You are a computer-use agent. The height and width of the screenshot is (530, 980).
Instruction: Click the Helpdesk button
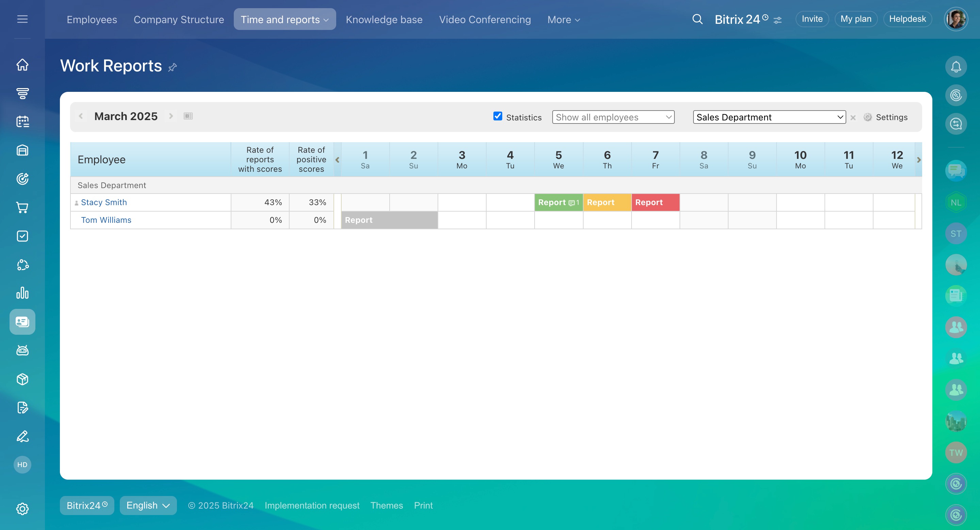pyautogui.click(x=907, y=19)
